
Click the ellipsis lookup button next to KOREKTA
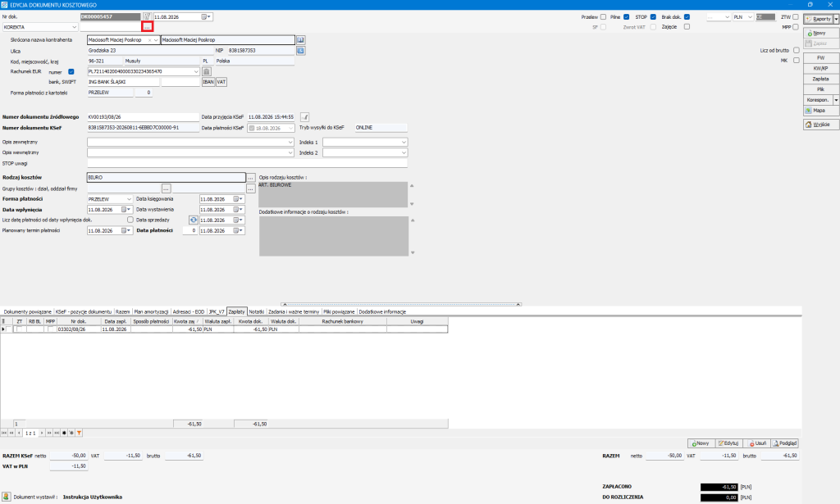click(x=148, y=27)
